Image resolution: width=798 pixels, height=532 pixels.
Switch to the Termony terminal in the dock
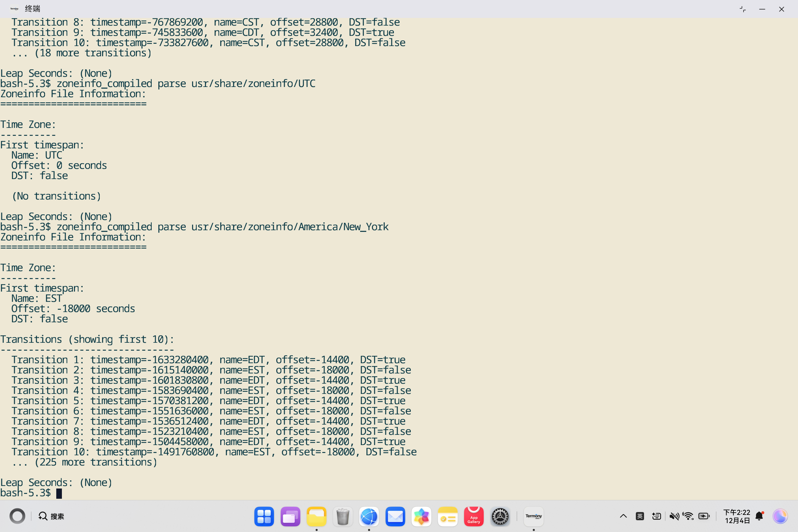pos(534,516)
